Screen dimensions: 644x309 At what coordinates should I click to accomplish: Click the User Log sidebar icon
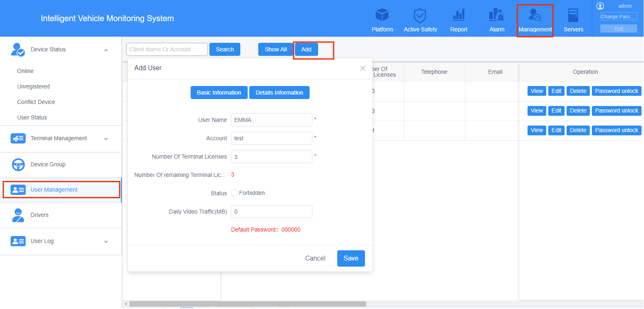click(18, 241)
